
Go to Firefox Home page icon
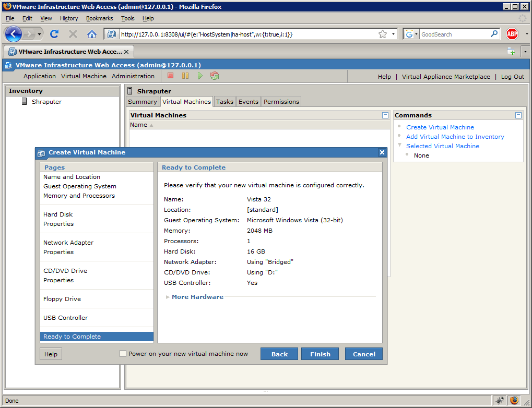pos(91,34)
